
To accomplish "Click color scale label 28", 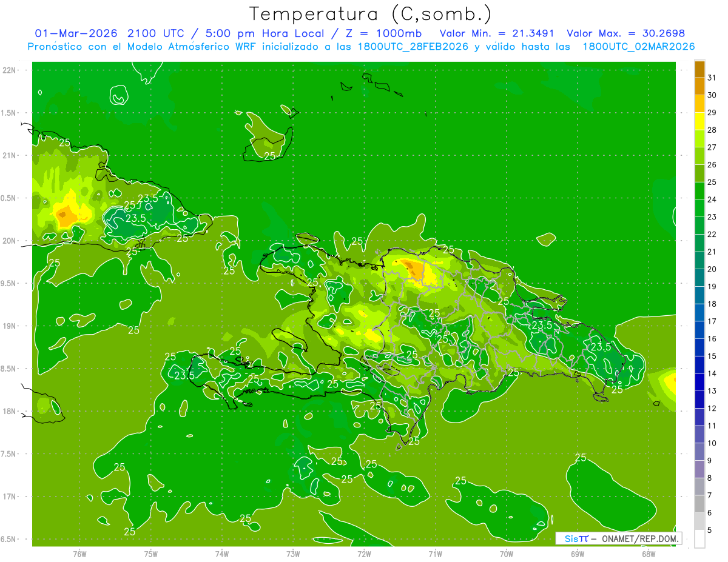I will coord(712,130).
